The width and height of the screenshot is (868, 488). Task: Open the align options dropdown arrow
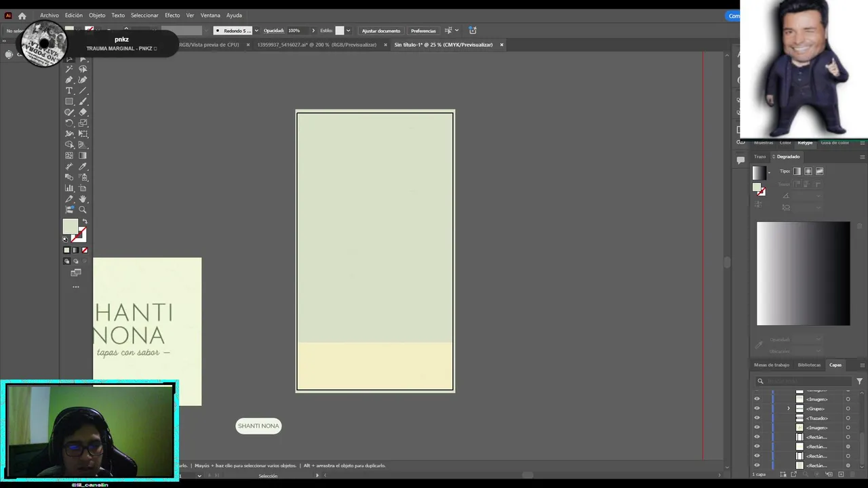[456, 30]
